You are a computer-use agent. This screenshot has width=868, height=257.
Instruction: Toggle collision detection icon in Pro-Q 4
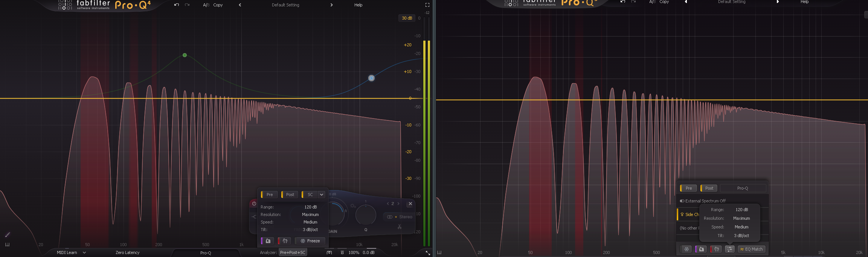pos(284,241)
